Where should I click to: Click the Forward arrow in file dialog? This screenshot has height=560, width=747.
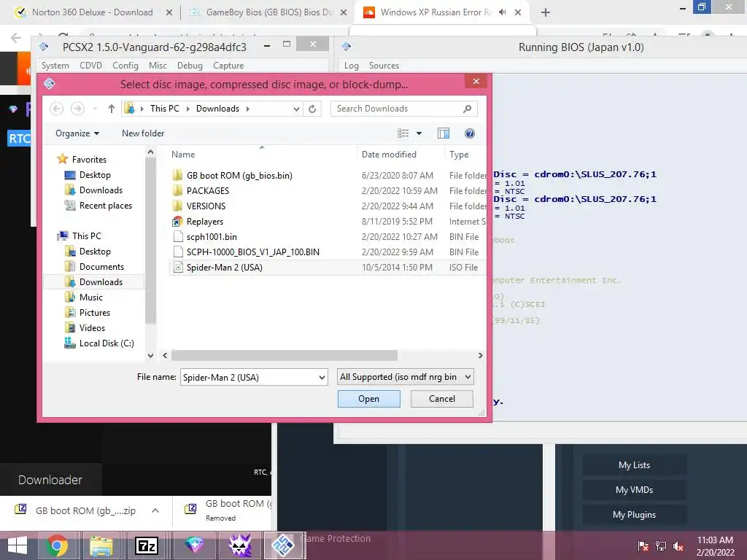(77, 109)
